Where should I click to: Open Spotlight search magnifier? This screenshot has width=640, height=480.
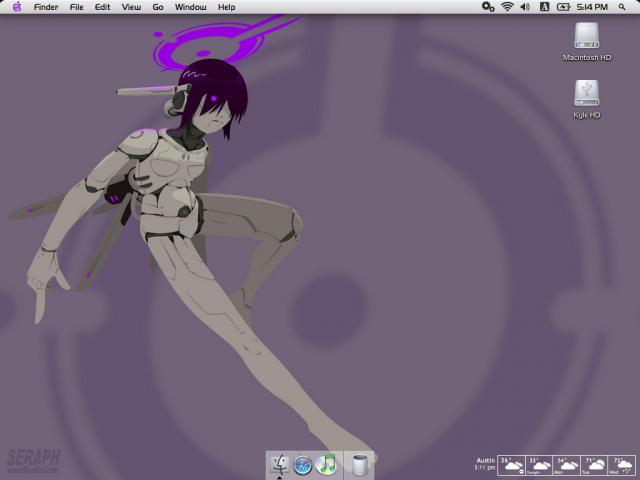(622, 7)
